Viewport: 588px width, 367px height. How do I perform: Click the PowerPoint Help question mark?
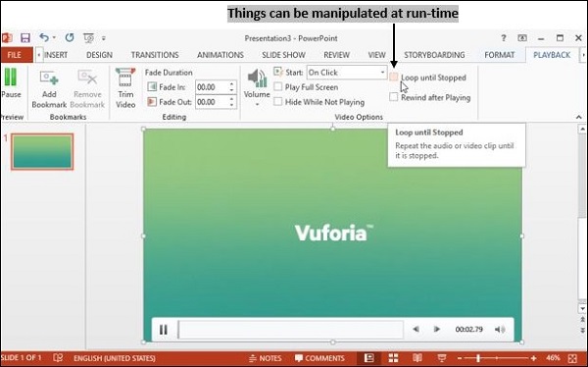(x=504, y=38)
